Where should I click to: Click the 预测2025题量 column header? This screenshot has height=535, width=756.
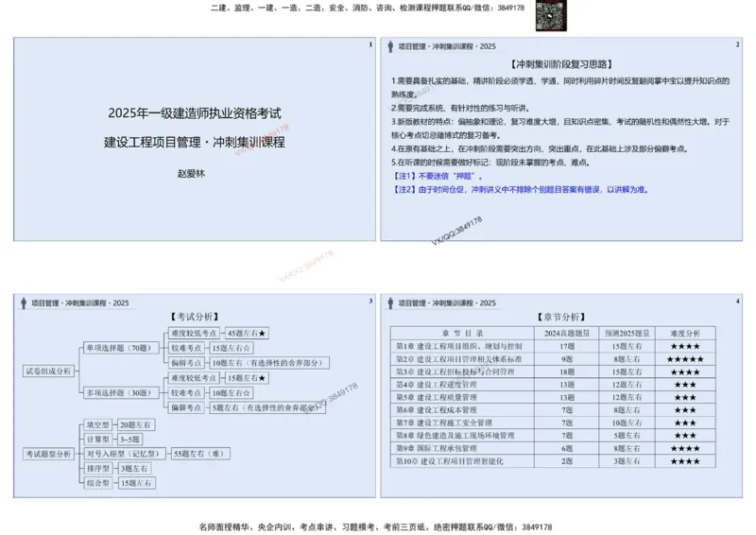click(627, 334)
